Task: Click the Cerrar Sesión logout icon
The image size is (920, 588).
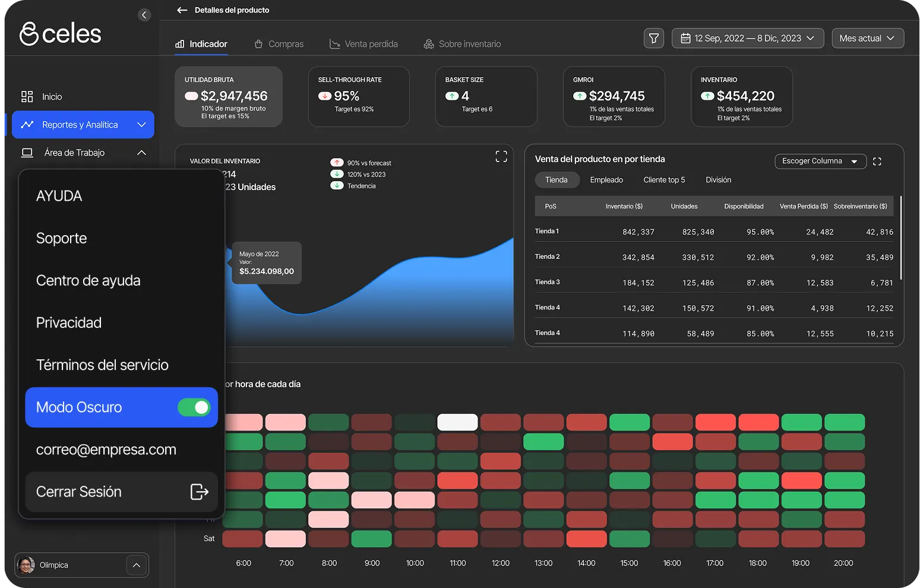Action: pyautogui.click(x=199, y=491)
